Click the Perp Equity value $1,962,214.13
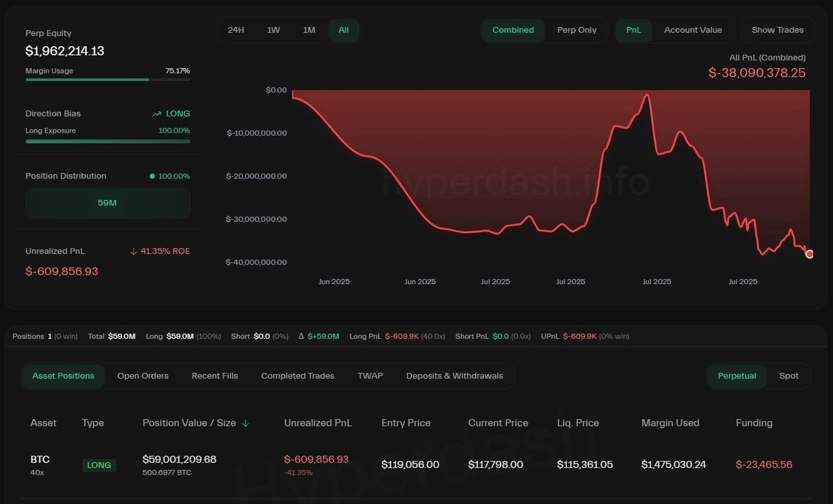The height and width of the screenshot is (504, 833). [x=65, y=51]
